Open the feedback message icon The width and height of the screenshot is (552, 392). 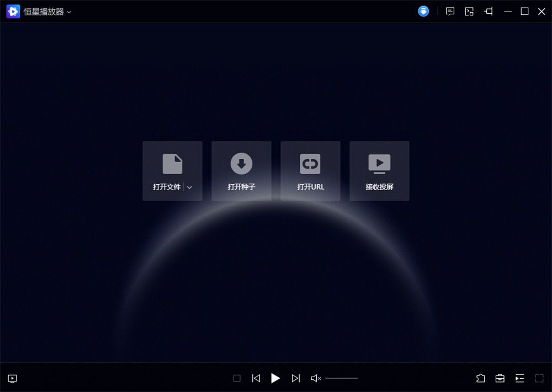450,11
